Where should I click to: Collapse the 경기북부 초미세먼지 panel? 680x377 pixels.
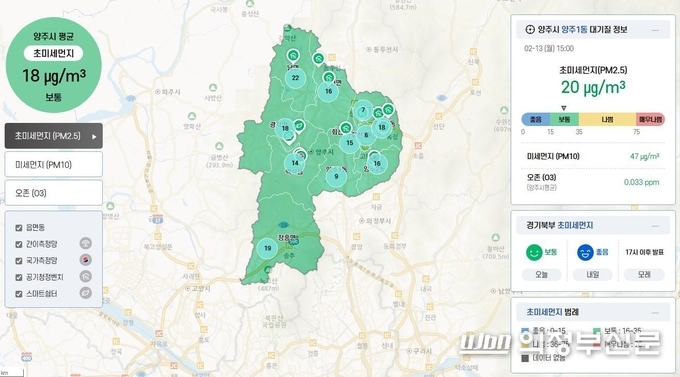tap(655, 226)
